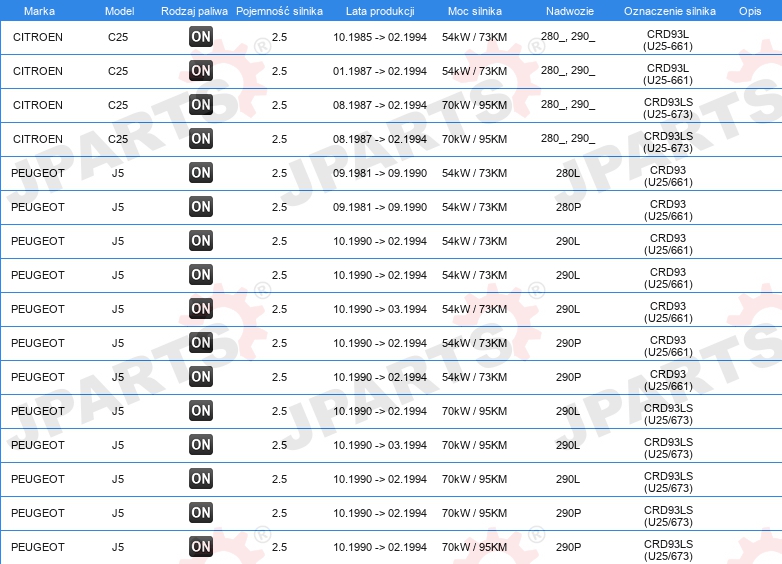The height and width of the screenshot is (564, 782).
Task: Click the Marka column header
Action: pos(39,11)
